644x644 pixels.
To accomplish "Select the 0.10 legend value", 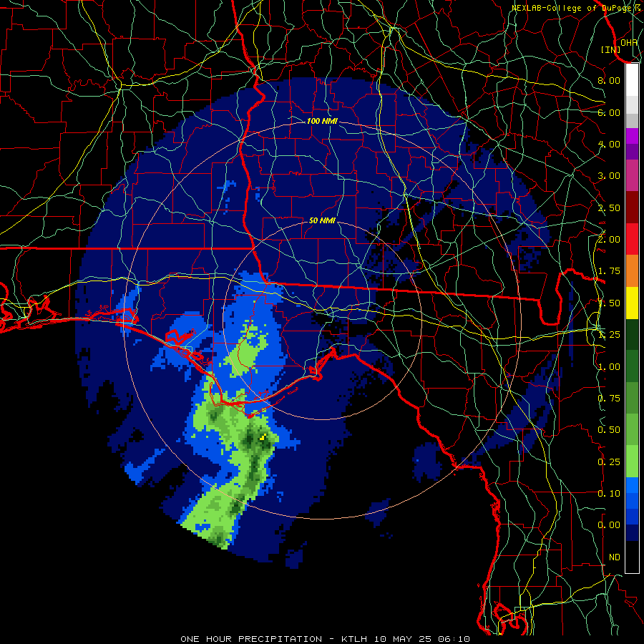I will [609, 494].
